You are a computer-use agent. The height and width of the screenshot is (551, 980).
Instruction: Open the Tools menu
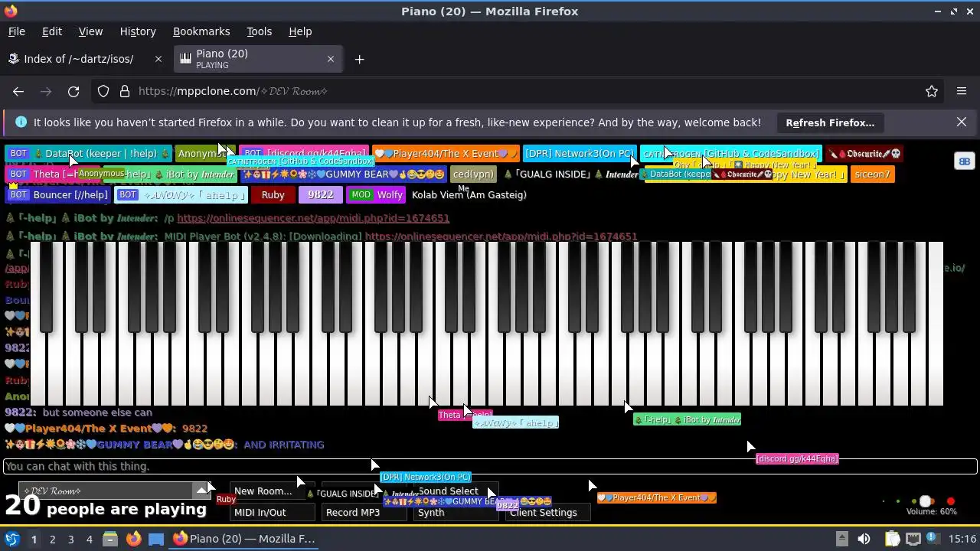pyautogui.click(x=259, y=31)
